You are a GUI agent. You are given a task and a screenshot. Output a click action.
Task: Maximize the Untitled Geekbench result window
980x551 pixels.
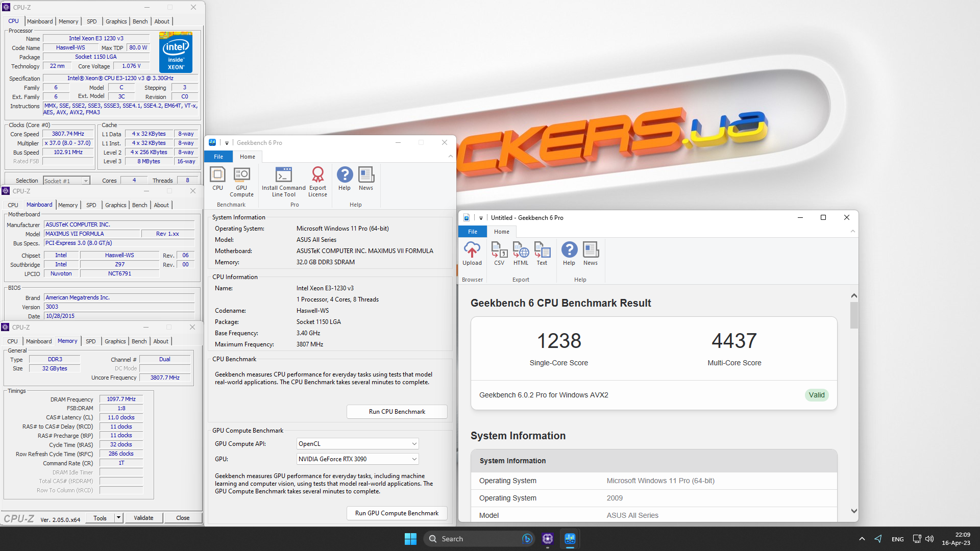click(x=823, y=218)
